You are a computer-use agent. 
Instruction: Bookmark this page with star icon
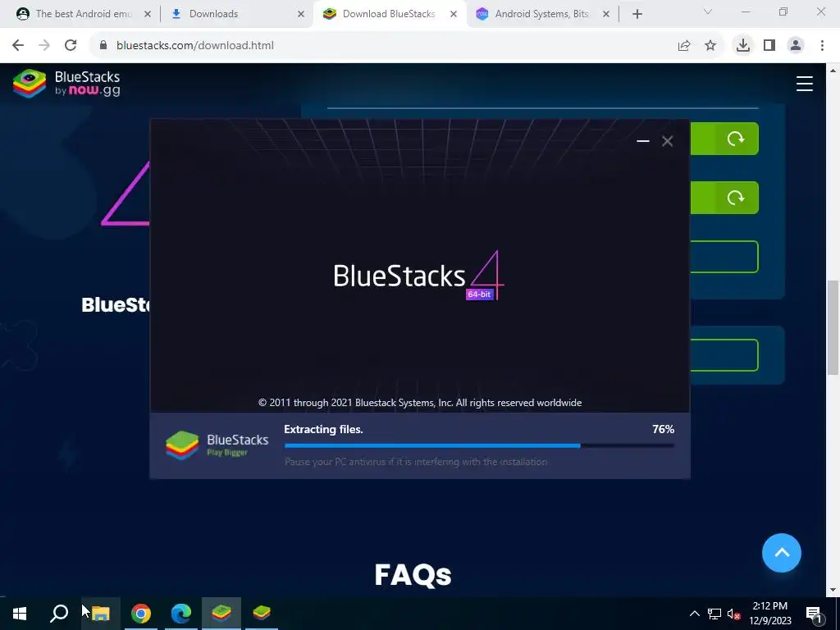(x=710, y=46)
